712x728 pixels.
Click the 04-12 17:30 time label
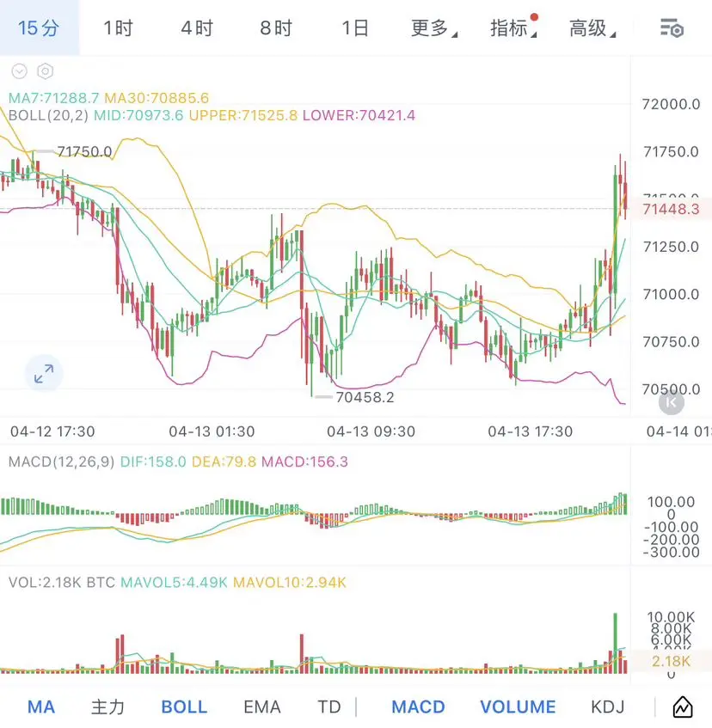coord(52,431)
